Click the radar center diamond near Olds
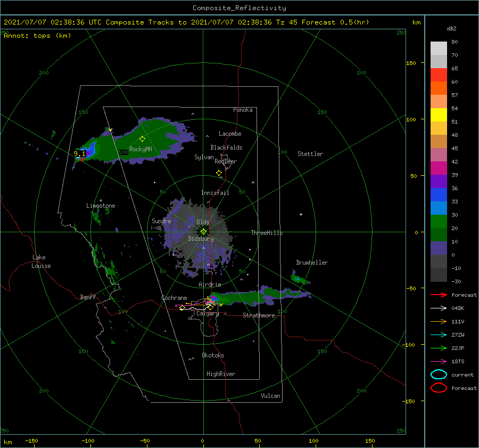This screenshot has height=448, width=479. (x=203, y=232)
